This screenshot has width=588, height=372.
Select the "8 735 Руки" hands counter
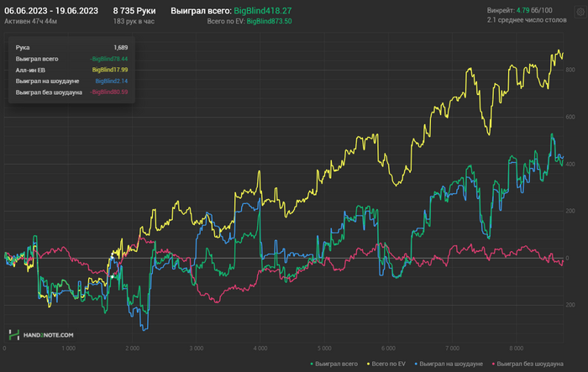tap(135, 10)
